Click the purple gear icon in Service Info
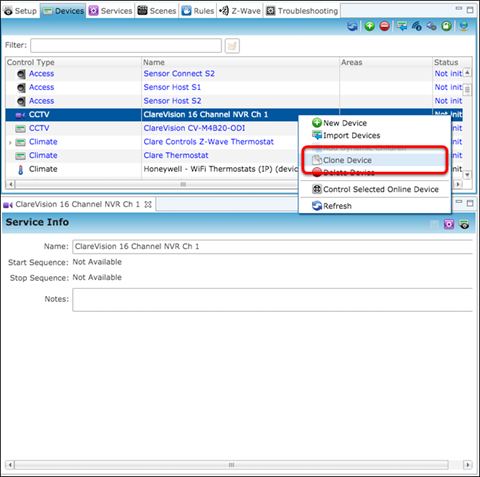 tap(449, 224)
